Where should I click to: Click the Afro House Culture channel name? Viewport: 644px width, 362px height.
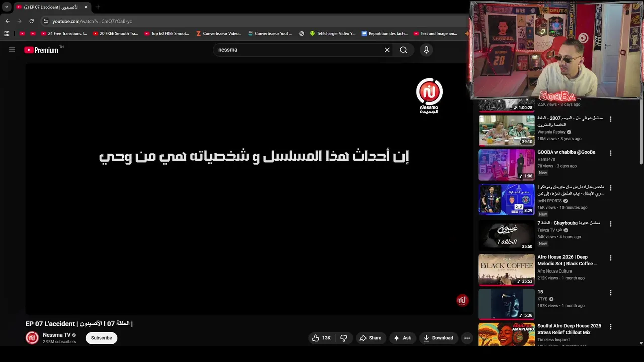coord(554,271)
